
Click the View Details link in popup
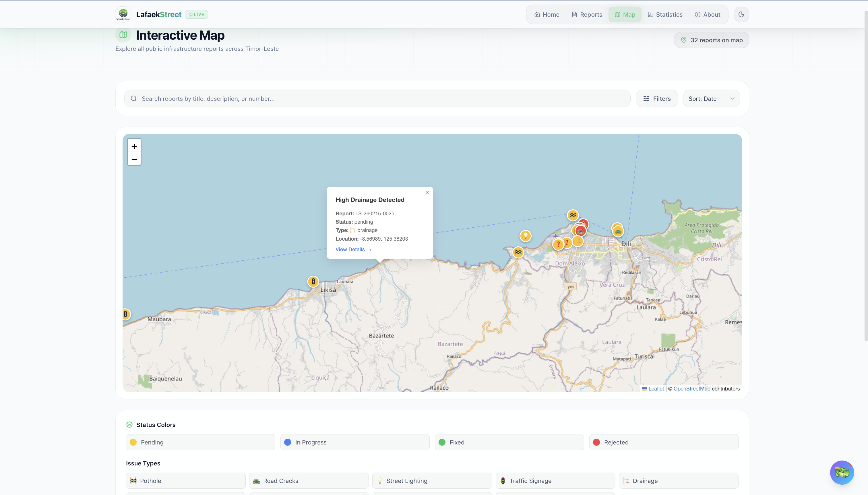point(353,249)
